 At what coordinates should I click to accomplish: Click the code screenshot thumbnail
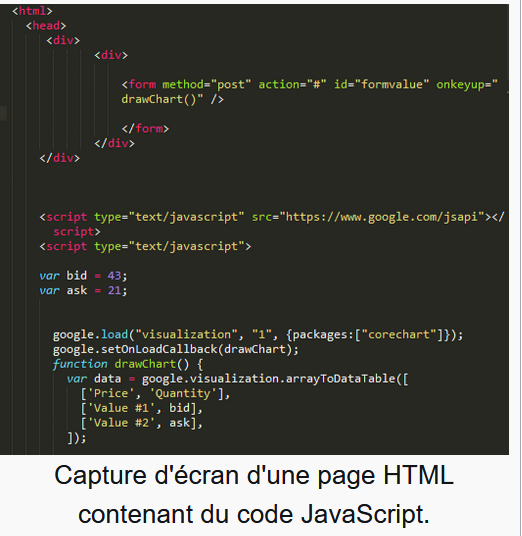pos(254,229)
